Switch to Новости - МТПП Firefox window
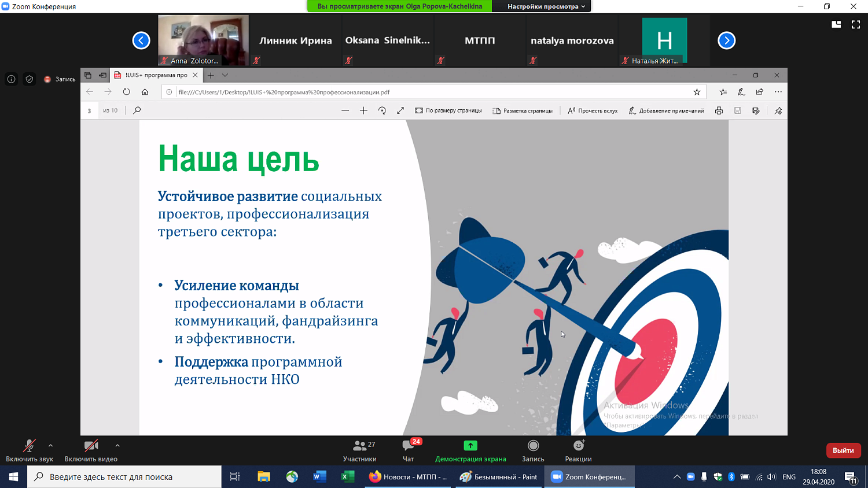 pyautogui.click(x=409, y=477)
